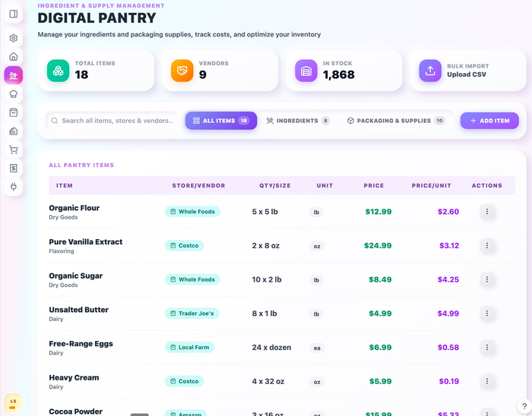The image size is (532, 416).
Task: Click Whole Foods tag for Organic Sugar
Action: (193, 279)
